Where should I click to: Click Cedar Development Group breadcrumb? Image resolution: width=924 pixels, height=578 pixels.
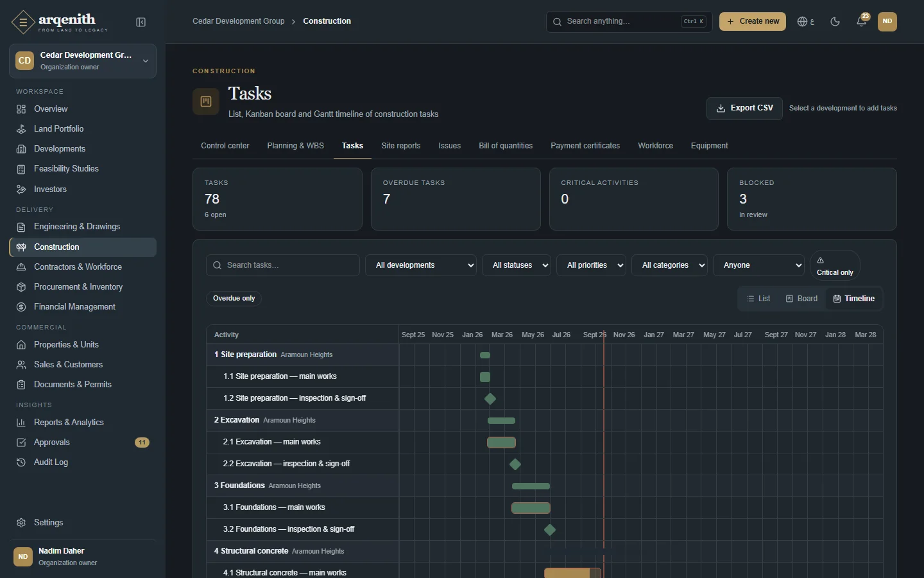click(x=239, y=21)
